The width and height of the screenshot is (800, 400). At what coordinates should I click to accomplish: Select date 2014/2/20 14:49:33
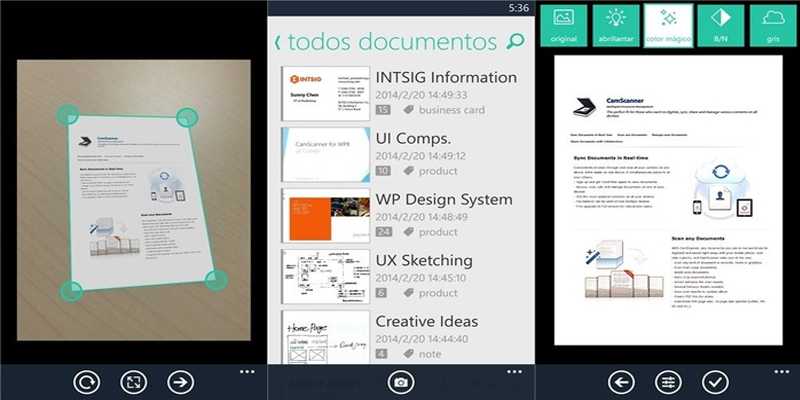click(x=421, y=95)
